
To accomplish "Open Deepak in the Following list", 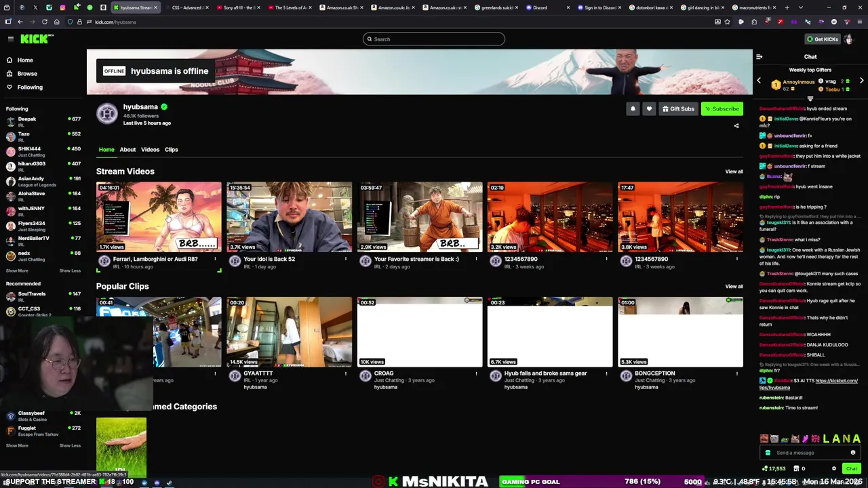I will tap(43, 121).
